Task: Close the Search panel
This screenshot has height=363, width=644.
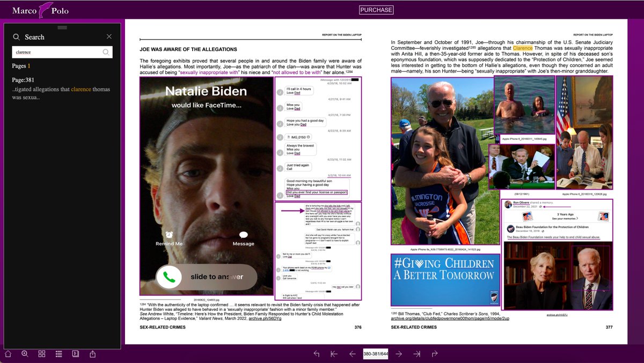Action: 109,37
